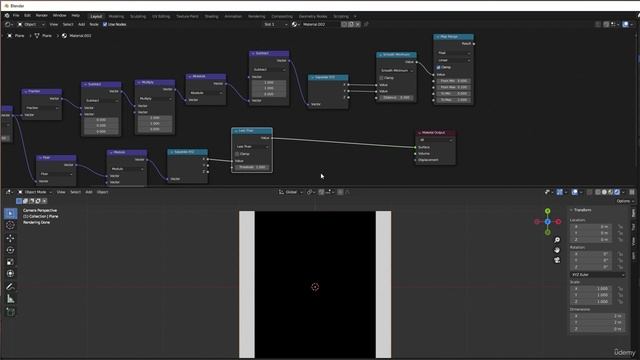Click the unlink material X icon

pyautogui.click(x=358, y=24)
